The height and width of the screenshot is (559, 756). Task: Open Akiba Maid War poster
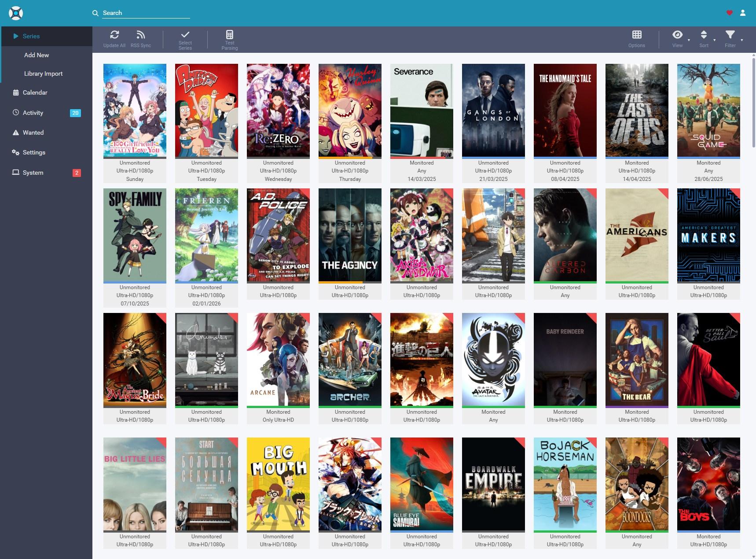pyautogui.click(x=422, y=235)
